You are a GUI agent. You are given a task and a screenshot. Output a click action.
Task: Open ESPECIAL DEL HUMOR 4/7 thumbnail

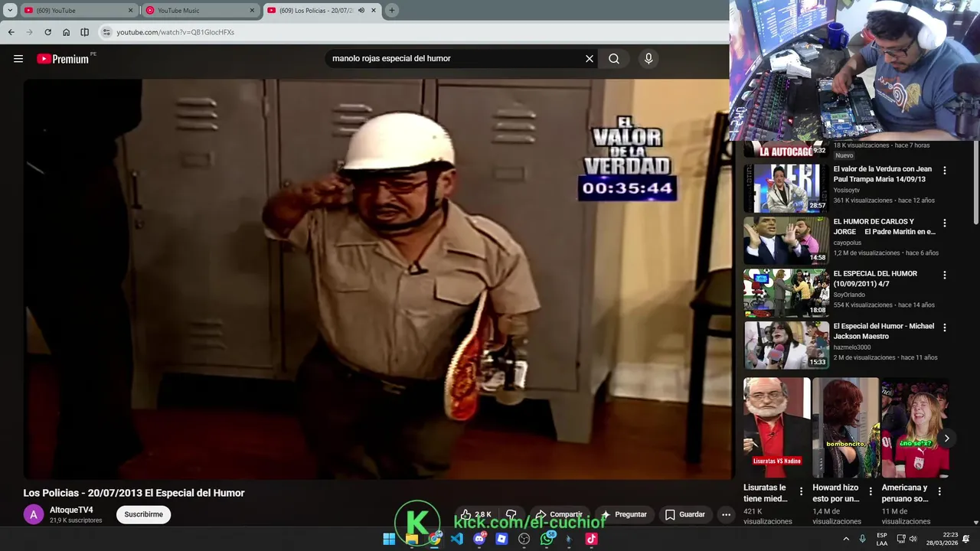786,292
